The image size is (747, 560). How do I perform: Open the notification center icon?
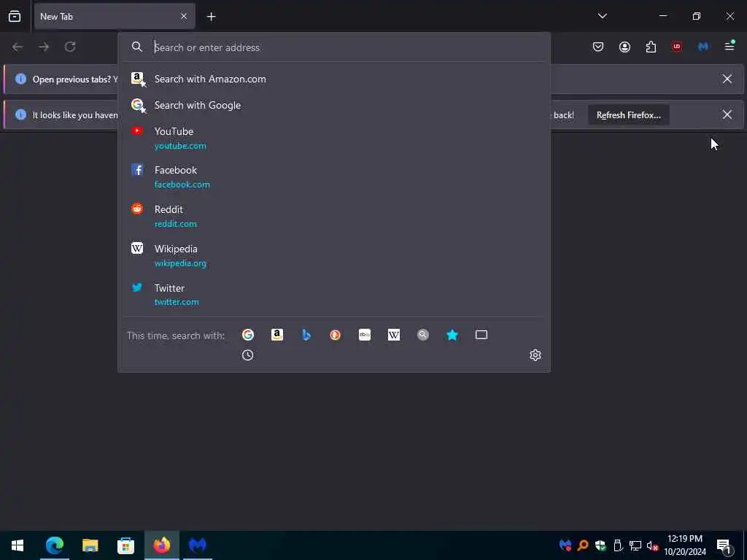pos(724,545)
